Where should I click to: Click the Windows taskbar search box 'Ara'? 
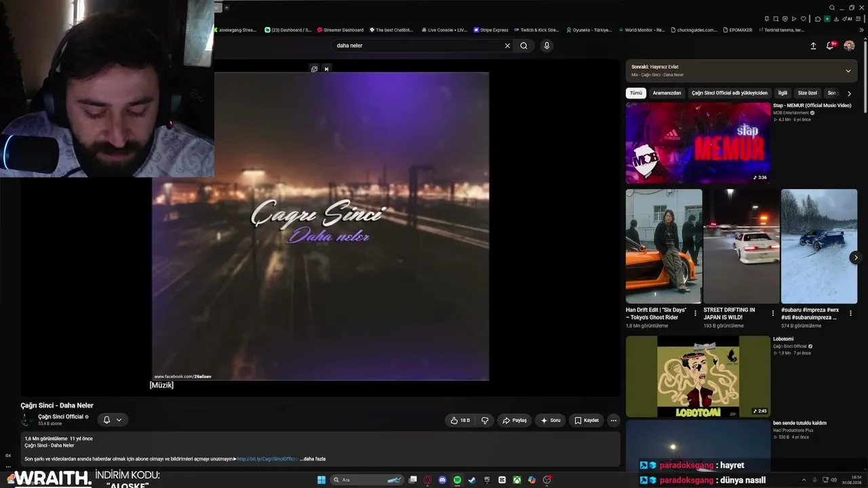pyautogui.click(x=366, y=480)
